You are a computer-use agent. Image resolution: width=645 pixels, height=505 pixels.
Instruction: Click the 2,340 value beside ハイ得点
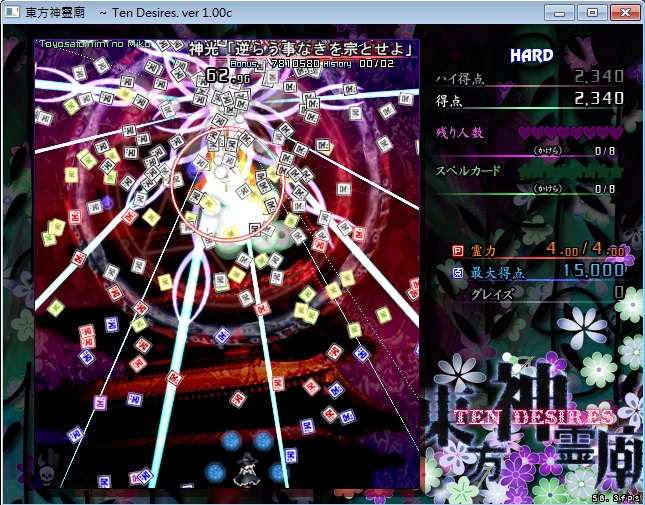(599, 76)
